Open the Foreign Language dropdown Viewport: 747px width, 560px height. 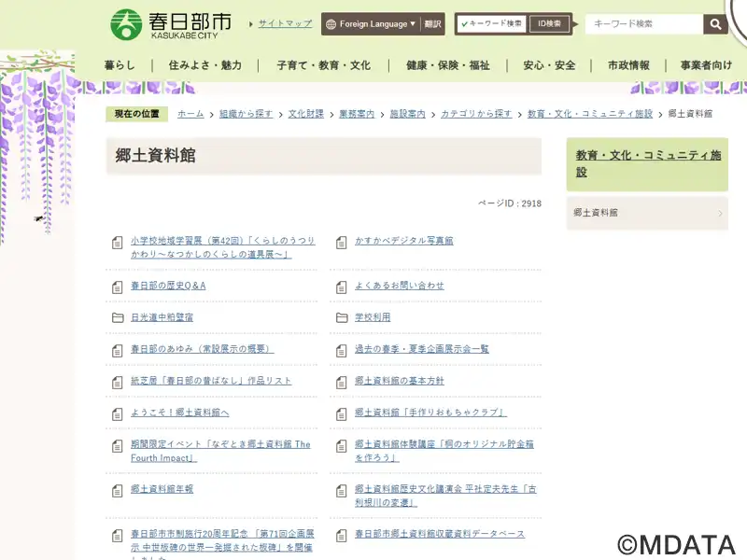click(x=371, y=24)
